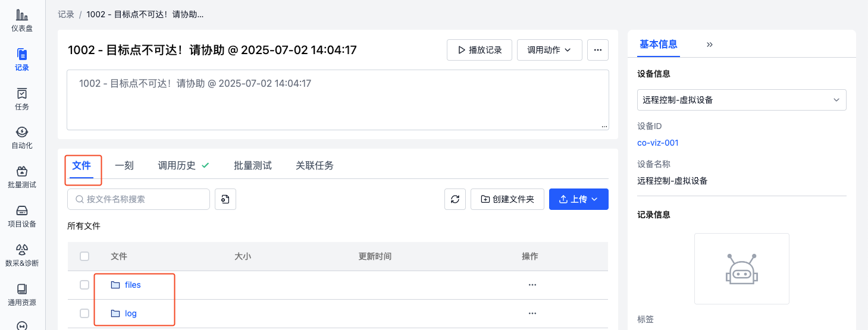Open the 上传 upload dropdown
The width and height of the screenshot is (868, 330).
[579, 199]
